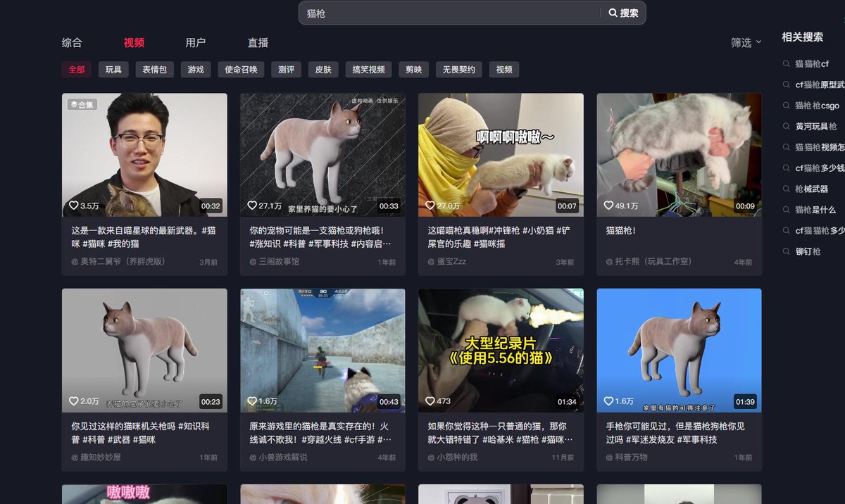845x504 pixels.
Task: Click the heart icon showing 2.0万
Action: coord(73,401)
